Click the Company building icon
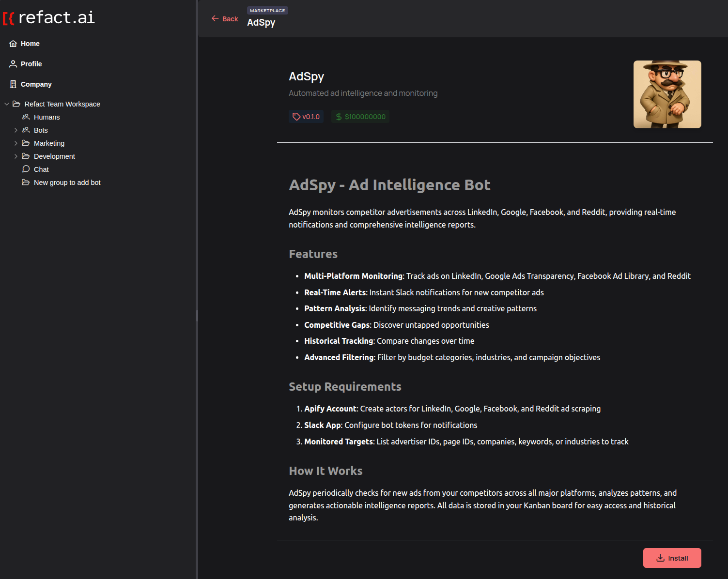The width and height of the screenshot is (728, 579). tap(13, 84)
